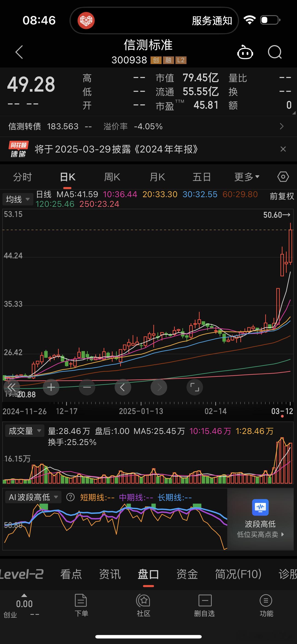
Task: Switch to 周K weekly chart tab
Action: [112, 177]
